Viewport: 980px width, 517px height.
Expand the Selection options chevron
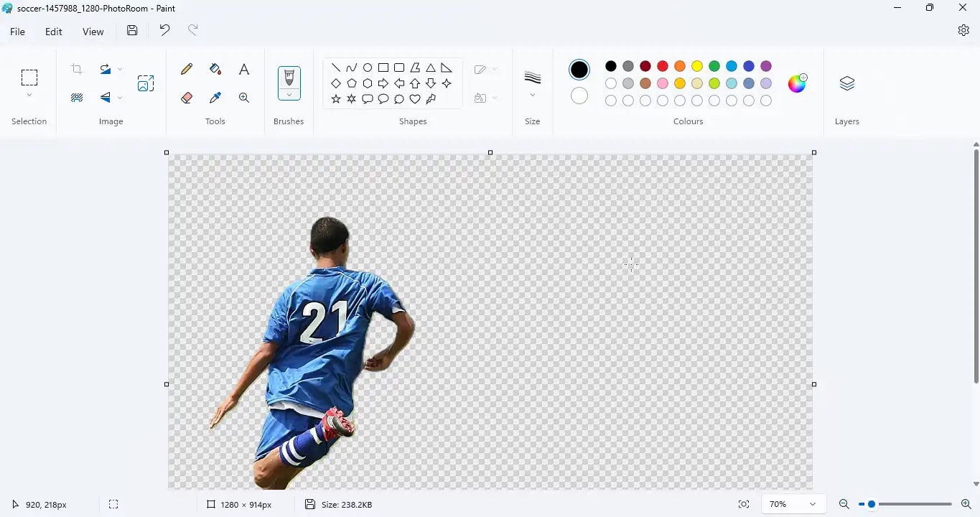click(x=29, y=96)
